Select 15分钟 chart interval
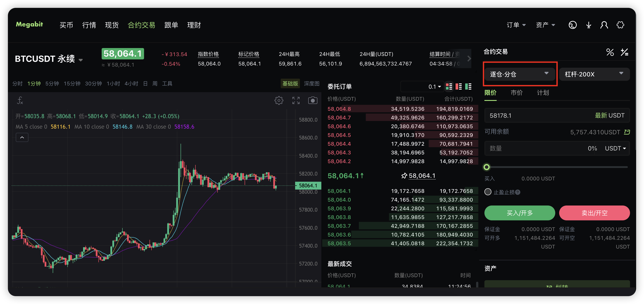Viewport: 644px width, 304px height. tap(72, 83)
